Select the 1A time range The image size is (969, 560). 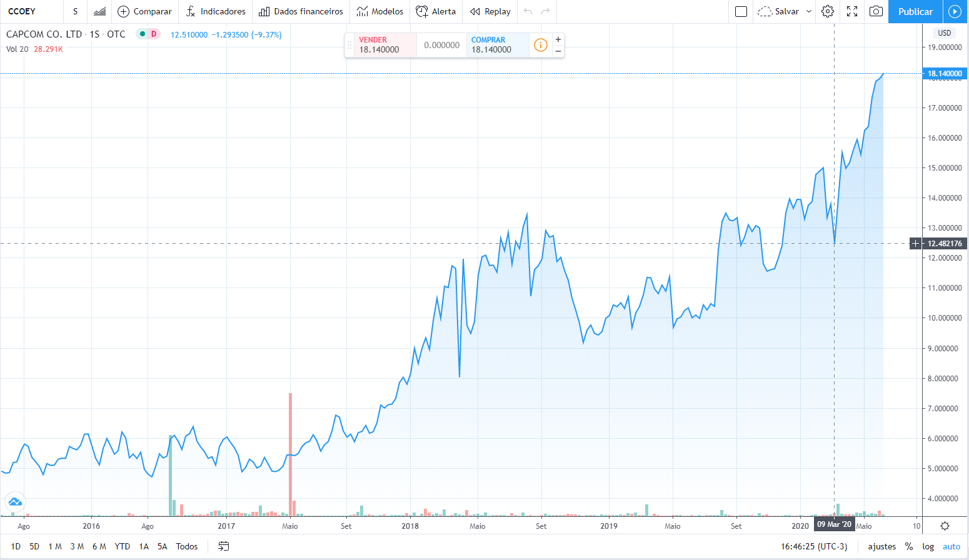tap(144, 546)
